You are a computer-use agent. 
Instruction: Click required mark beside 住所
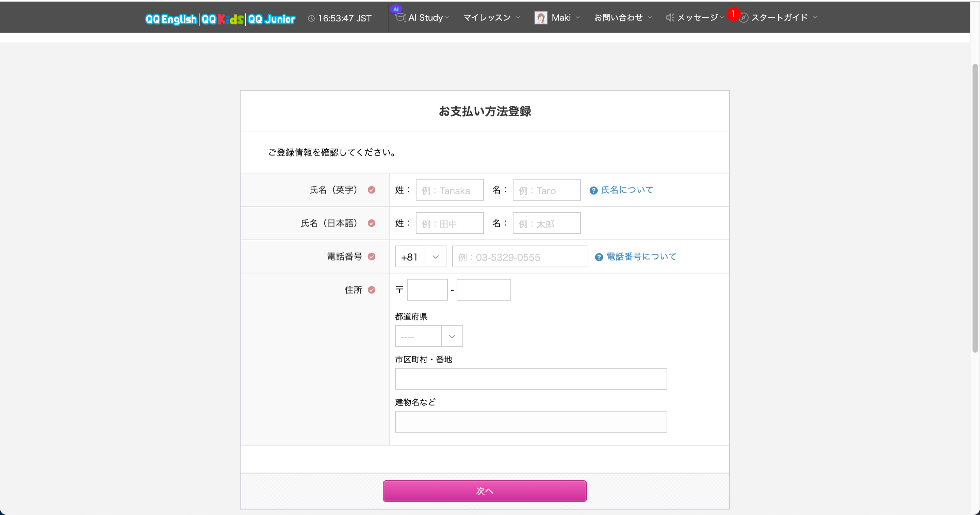371,290
